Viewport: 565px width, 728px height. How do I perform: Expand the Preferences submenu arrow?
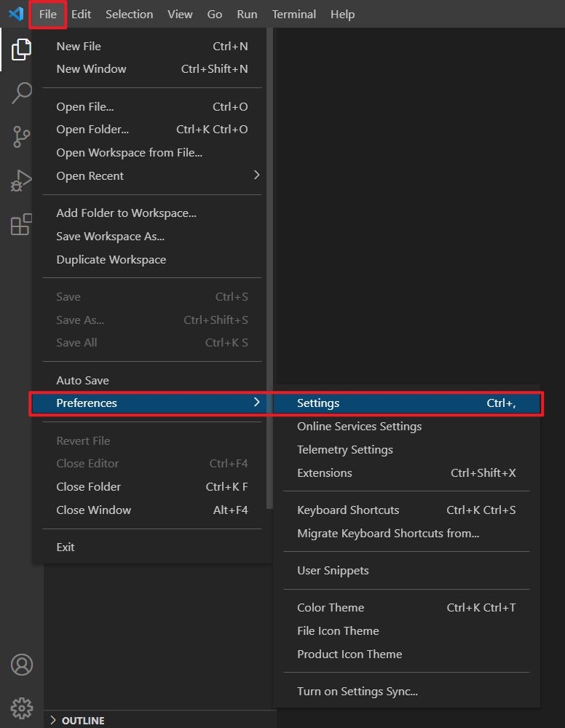click(x=256, y=403)
